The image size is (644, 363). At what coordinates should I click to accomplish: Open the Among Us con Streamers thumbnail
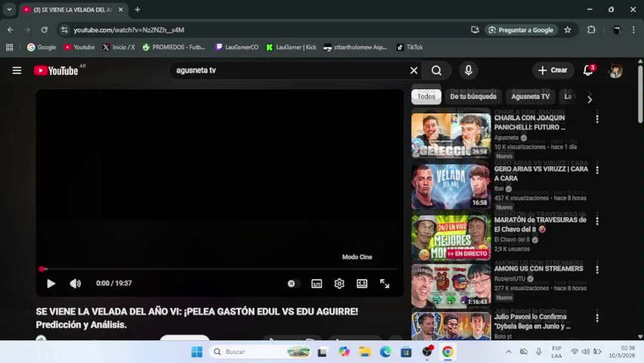pos(451,286)
